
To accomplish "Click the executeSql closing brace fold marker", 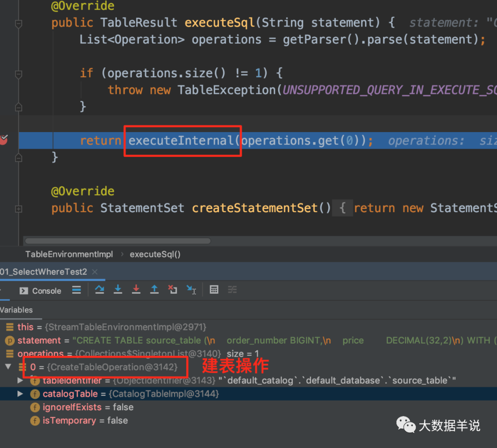I will click(18, 157).
